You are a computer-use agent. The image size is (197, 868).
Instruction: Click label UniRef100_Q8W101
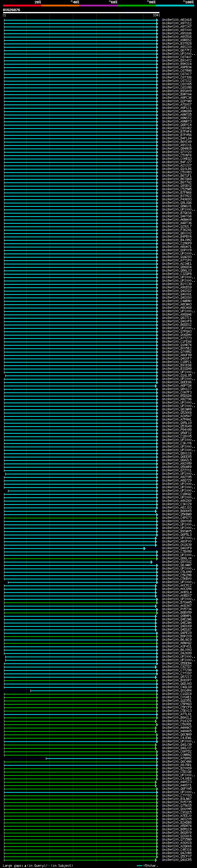click(177, 206)
